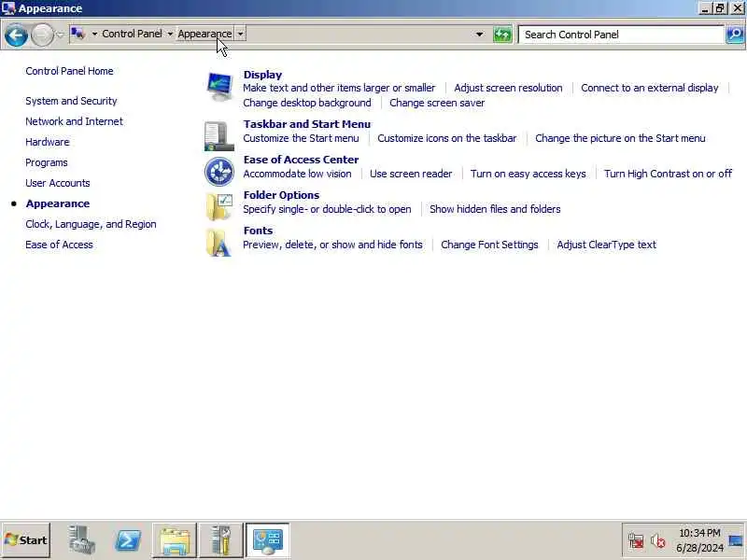This screenshot has height=560, width=747.
Task: Open the Programs category
Action: pyautogui.click(x=47, y=162)
